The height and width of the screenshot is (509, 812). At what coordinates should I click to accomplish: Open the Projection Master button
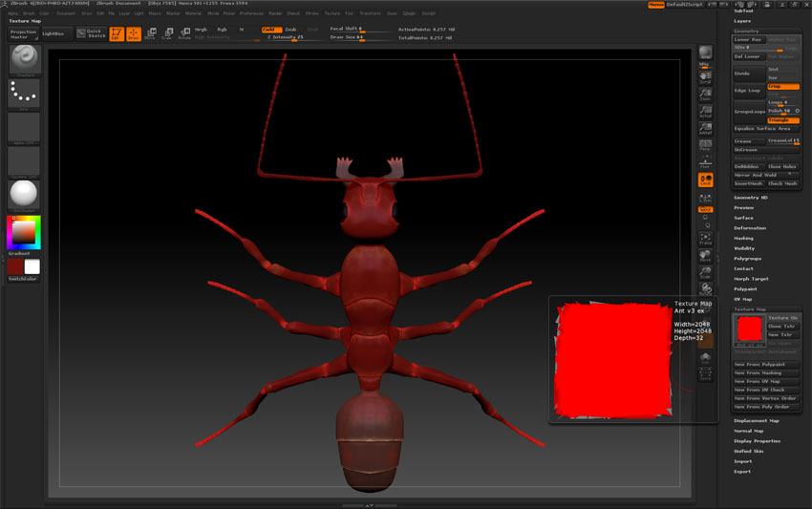[x=23, y=34]
